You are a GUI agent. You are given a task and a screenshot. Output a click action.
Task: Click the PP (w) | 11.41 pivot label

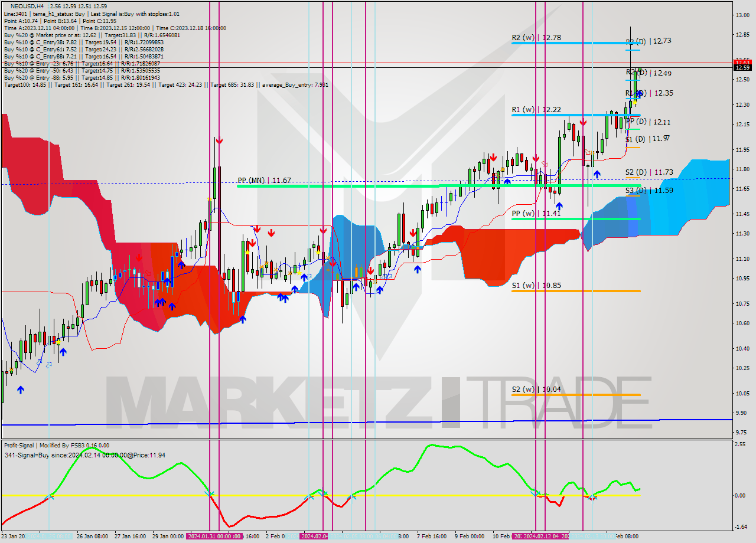click(x=536, y=213)
